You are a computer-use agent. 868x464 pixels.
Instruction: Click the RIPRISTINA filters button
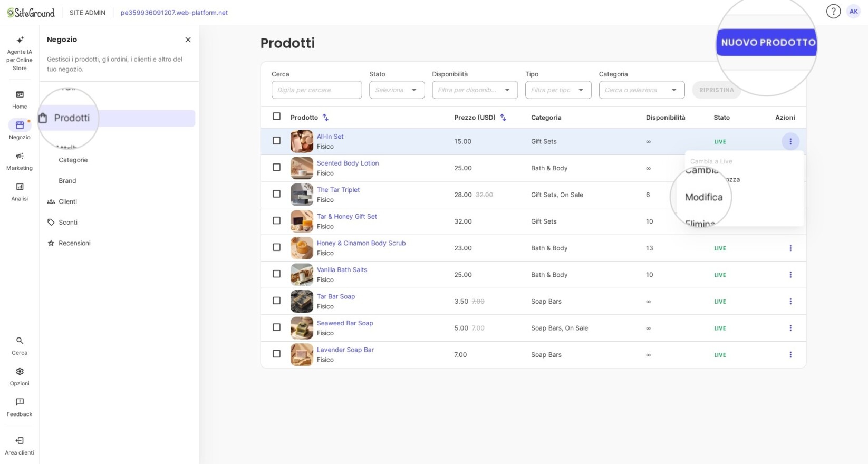point(716,90)
